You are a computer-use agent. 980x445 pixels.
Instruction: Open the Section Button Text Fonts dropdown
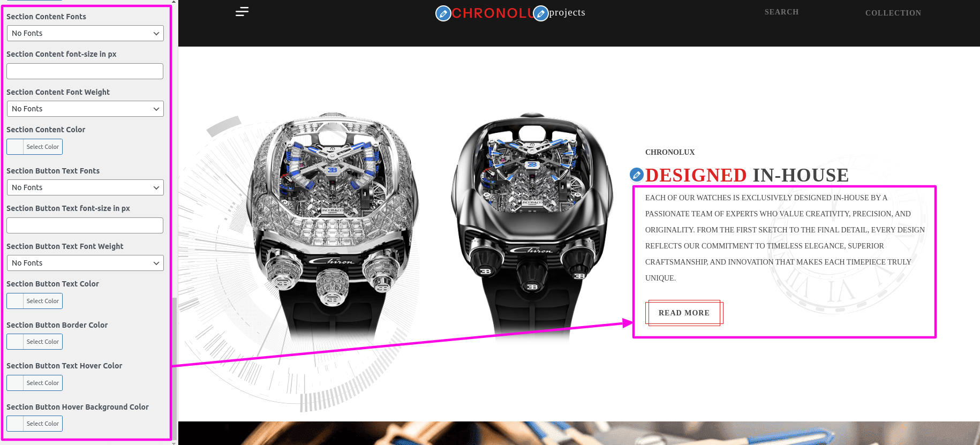pyautogui.click(x=85, y=187)
